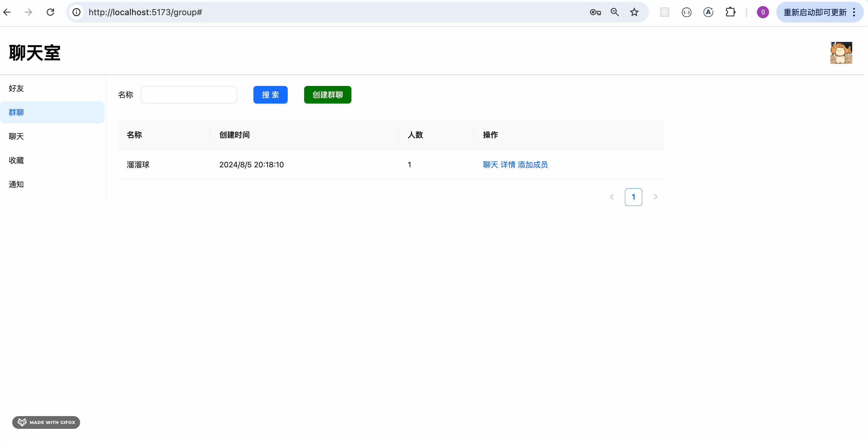This screenshot has height=441, width=868.
Task: Click the React DevTools extension icon
Action: click(664, 12)
